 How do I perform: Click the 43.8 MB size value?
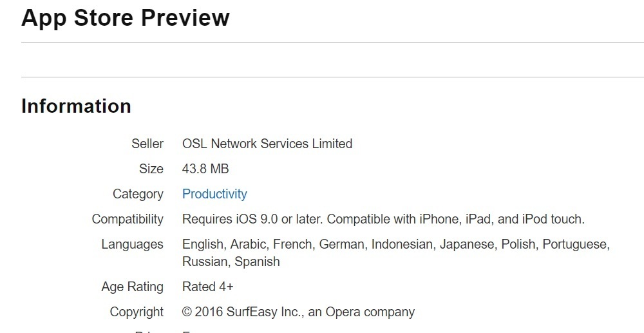click(x=205, y=169)
